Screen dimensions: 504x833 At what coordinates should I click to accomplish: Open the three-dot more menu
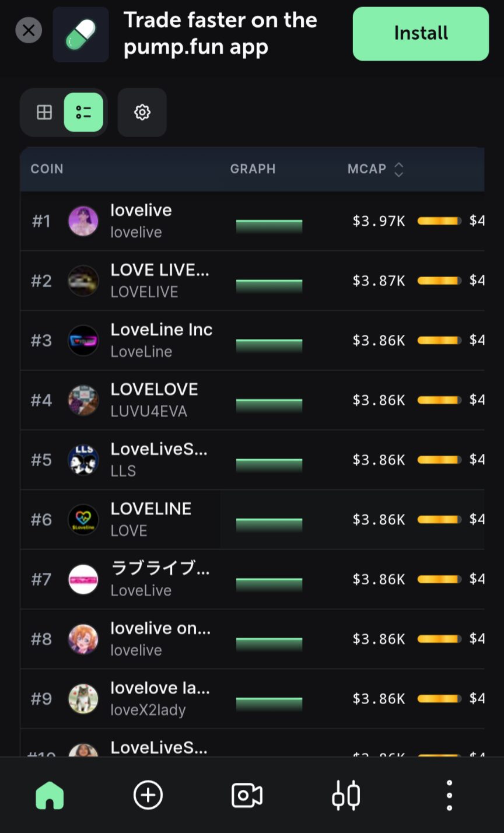pos(449,795)
